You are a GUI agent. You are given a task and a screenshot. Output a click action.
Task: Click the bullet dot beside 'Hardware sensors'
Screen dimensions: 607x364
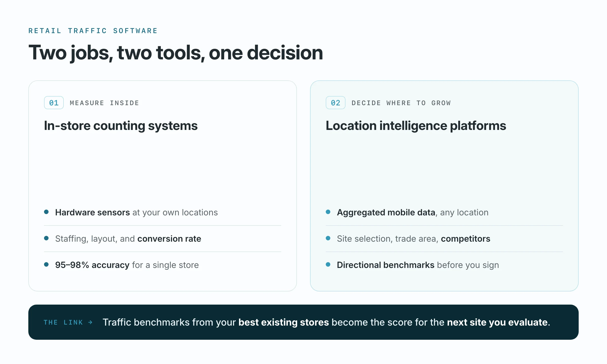tap(46, 212)
